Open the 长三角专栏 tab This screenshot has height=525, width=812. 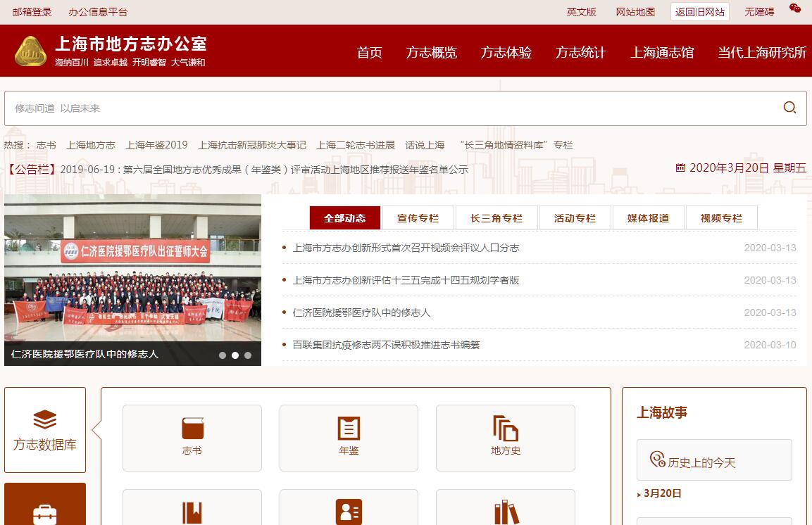(496, 218)
